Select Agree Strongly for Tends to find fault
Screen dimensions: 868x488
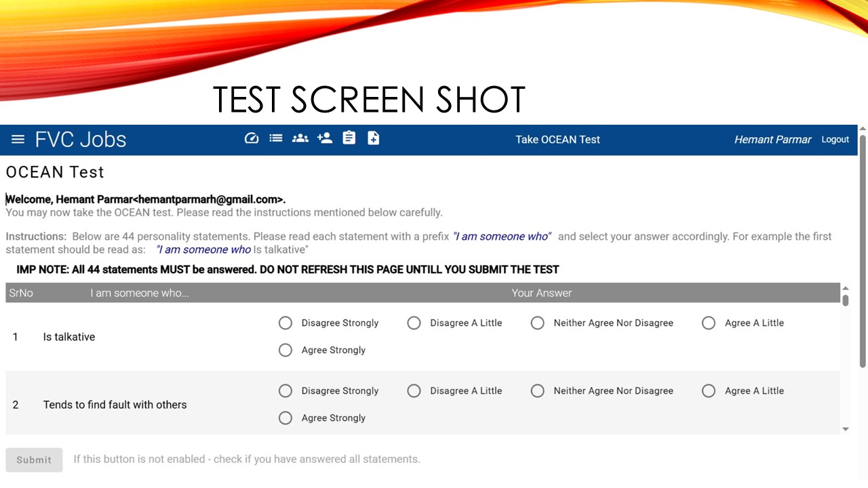point(285,418)
